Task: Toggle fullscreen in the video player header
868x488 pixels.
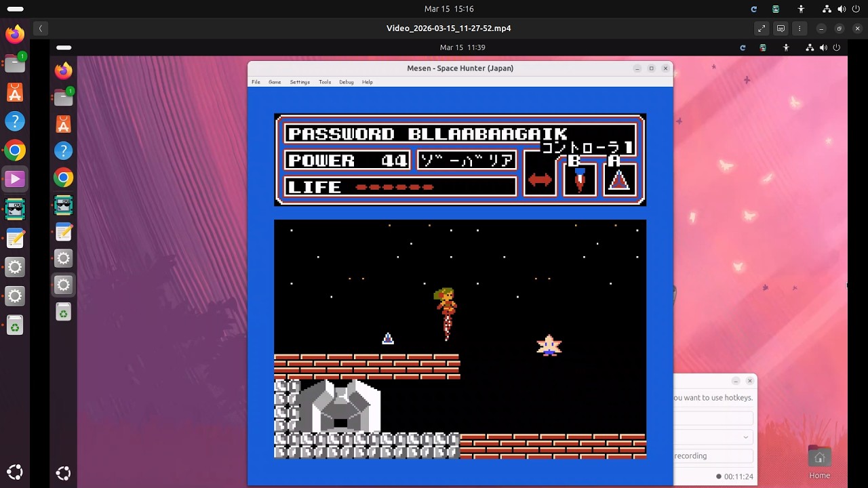Action: 762,28
